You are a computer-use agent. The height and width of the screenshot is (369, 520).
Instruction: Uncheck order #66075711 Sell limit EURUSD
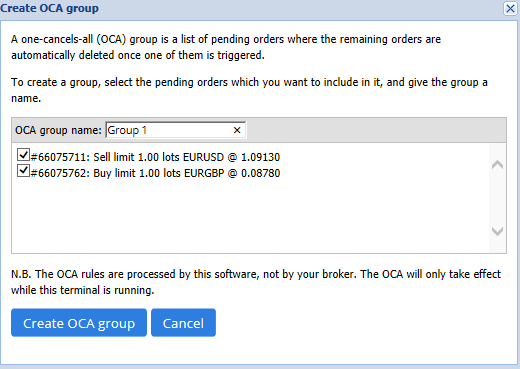pos(23,155)
